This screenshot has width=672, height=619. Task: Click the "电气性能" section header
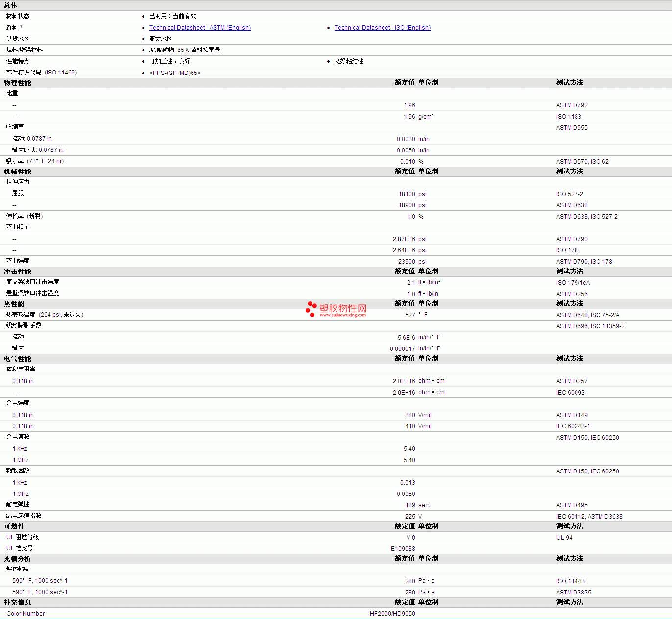18,359
